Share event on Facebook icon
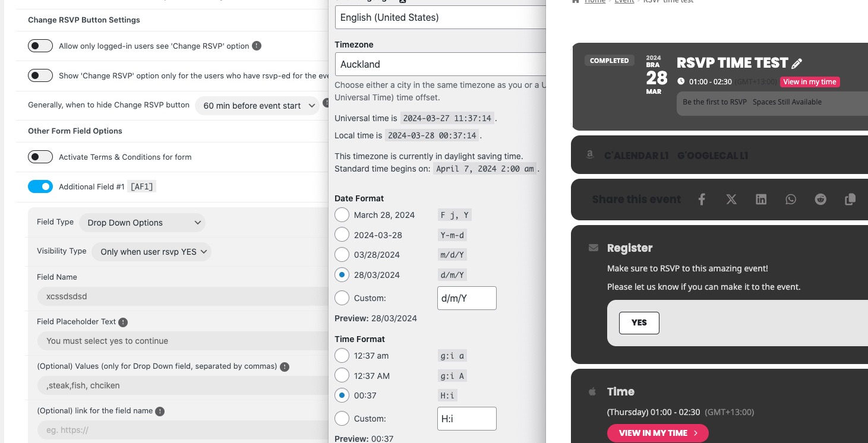Screen dimensions: 868x443 coord(702,200)
